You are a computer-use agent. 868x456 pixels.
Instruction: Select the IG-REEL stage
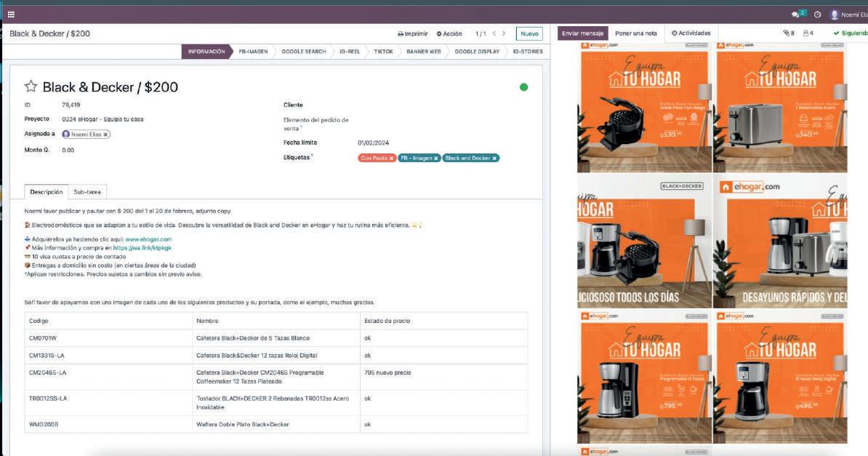click(x=349, y=52)
